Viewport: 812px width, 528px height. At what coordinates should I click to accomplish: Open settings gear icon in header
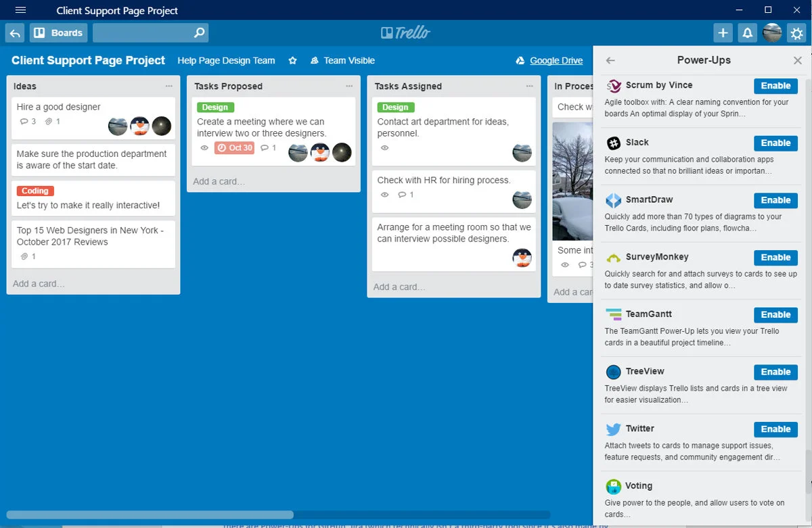click(796, 32)
